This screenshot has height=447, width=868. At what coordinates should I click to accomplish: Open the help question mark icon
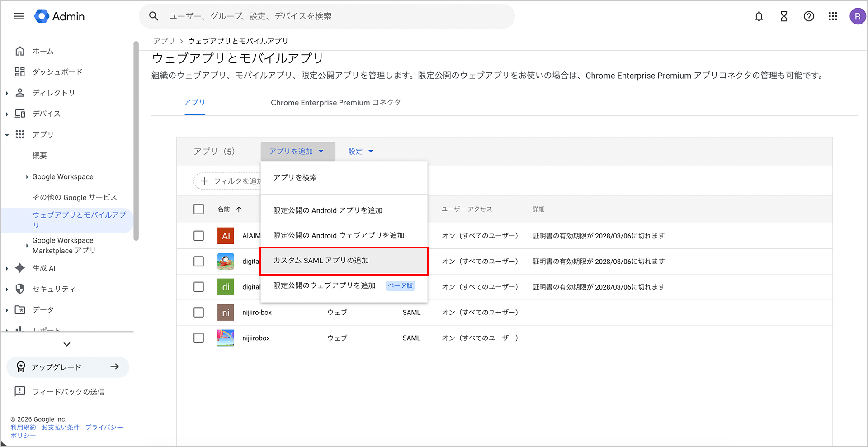[809, 16]
